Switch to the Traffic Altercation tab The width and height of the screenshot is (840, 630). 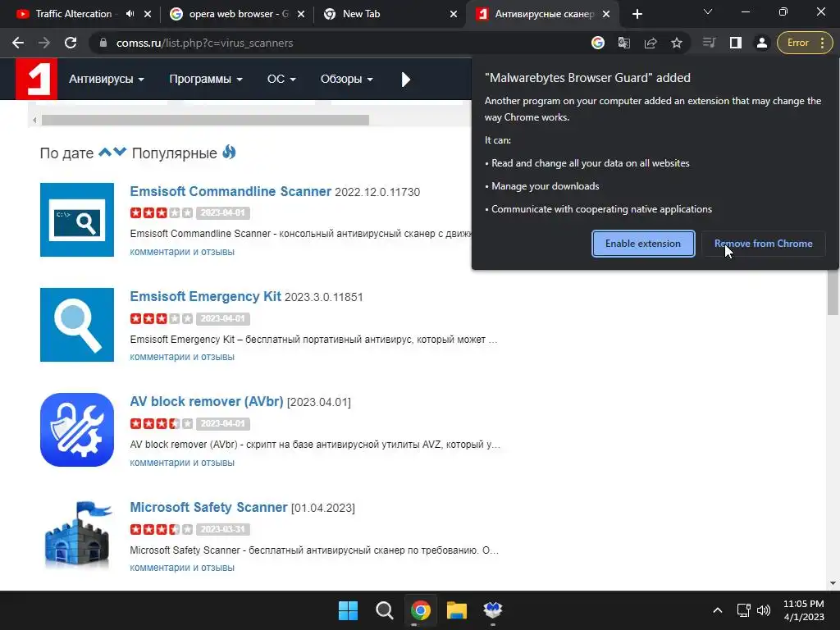pos(73,14)
